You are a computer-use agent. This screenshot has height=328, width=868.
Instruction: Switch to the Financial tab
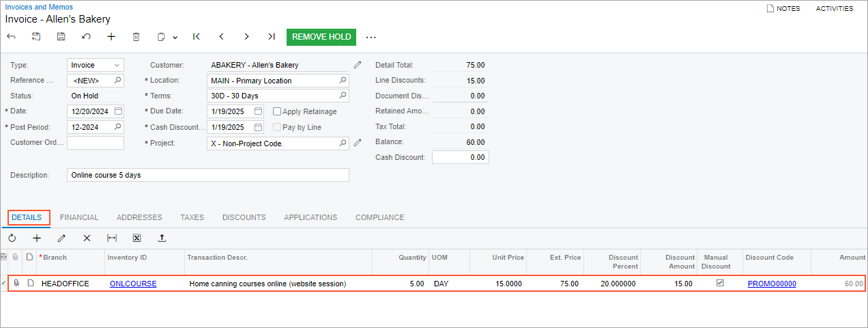point(79,217)
